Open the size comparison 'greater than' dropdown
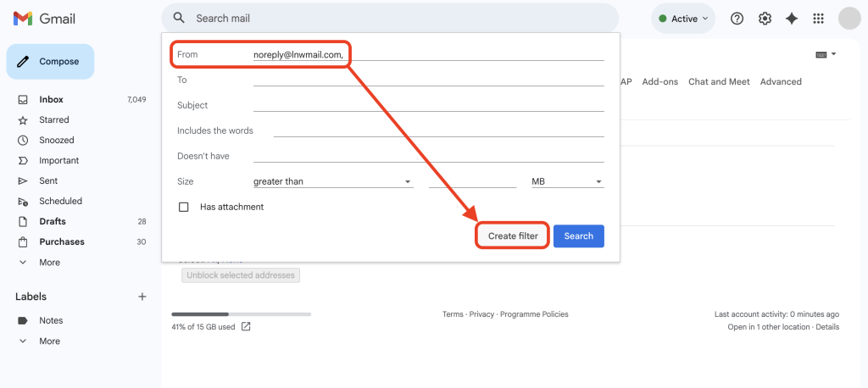Image resolution: width=868 pixels, height=388 pixels. tap(332, 181)
